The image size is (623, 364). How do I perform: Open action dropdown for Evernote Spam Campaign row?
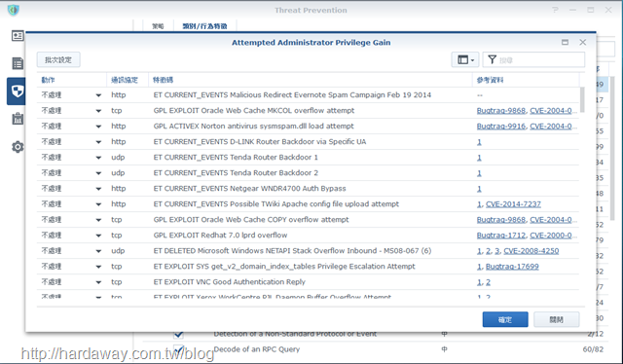[x=98, y=95]
